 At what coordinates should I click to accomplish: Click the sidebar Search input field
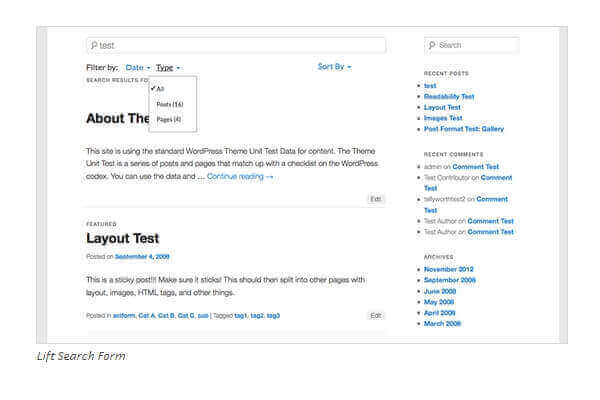(x=471, y=45)
